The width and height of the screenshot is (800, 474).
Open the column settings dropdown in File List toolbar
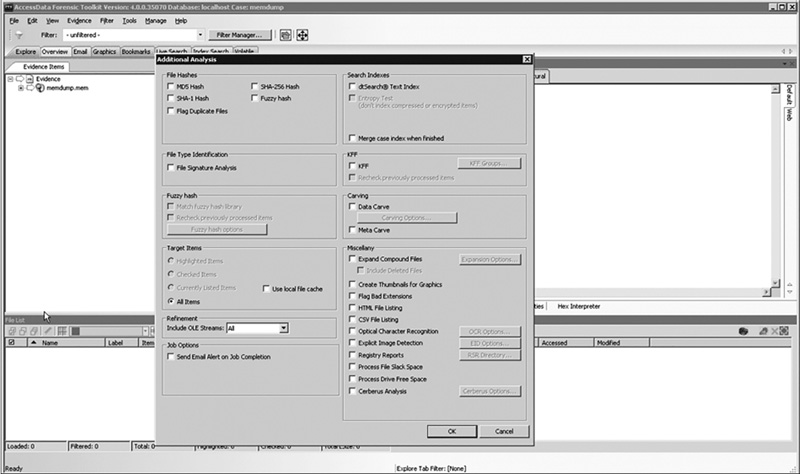(145, 331)
